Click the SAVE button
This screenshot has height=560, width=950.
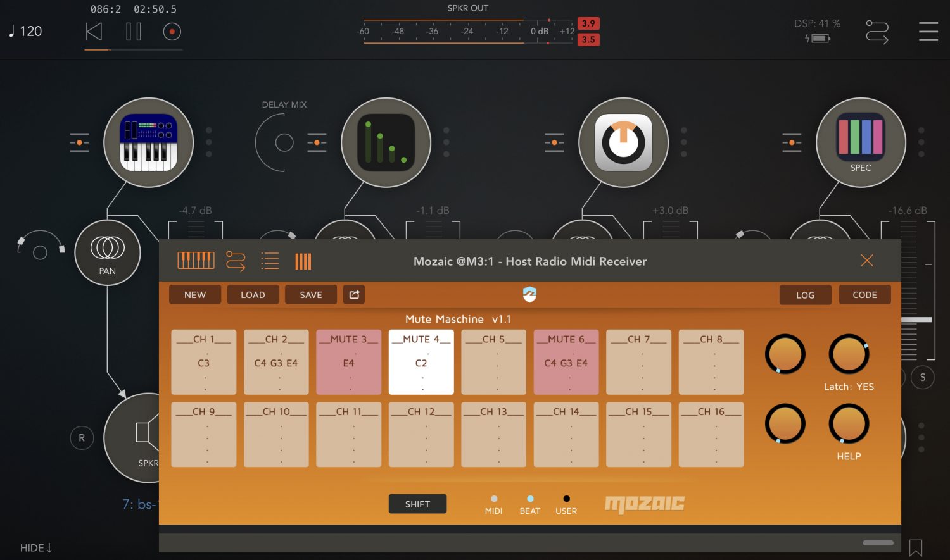coord(311,294)
